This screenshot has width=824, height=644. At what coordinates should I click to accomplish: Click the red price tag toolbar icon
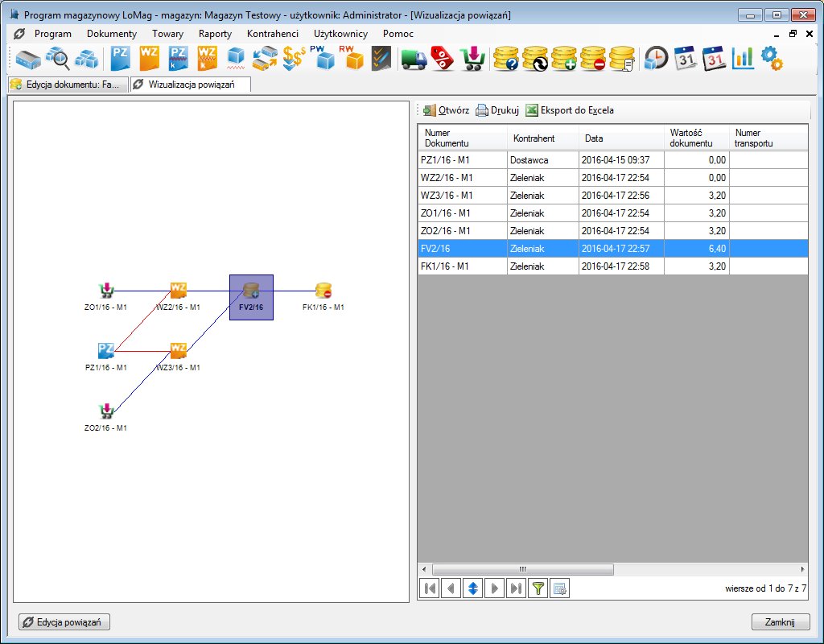(443, 59)
